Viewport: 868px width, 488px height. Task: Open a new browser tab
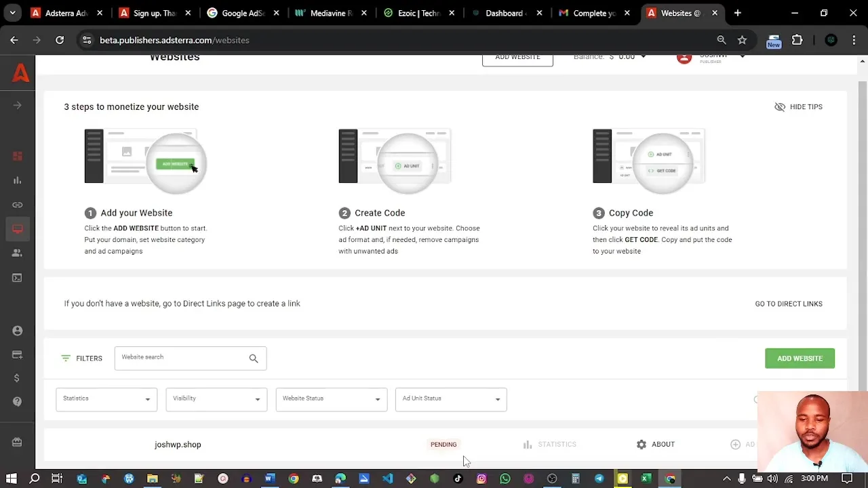coord(738,13)
